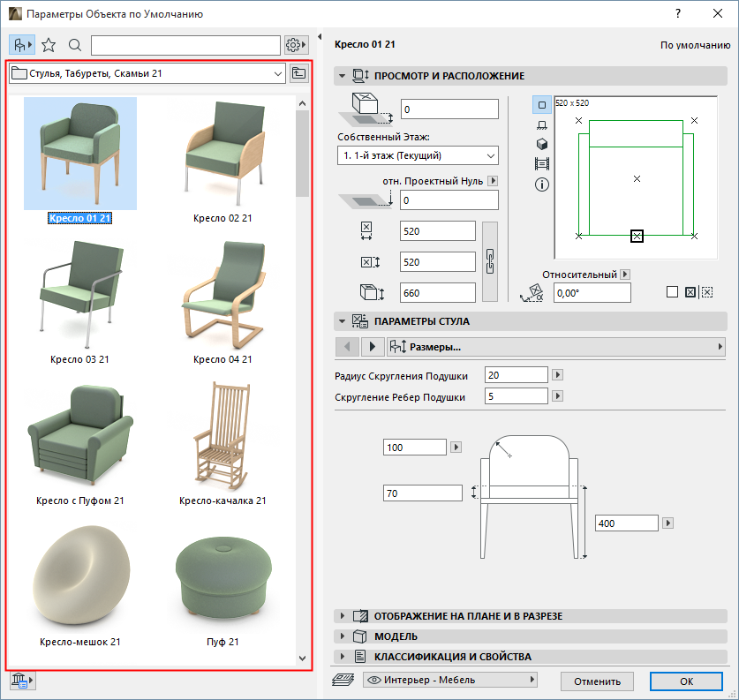The height and width of the screenshot is (700, 739).
Task: Open library browser gear settings menu
Action: pos(296,45)
